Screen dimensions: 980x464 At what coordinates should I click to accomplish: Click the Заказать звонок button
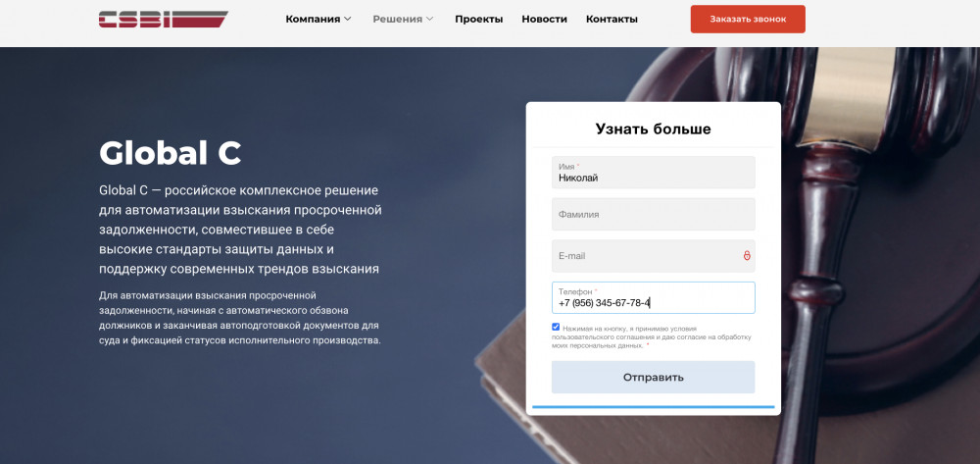(x=748, y=19)
